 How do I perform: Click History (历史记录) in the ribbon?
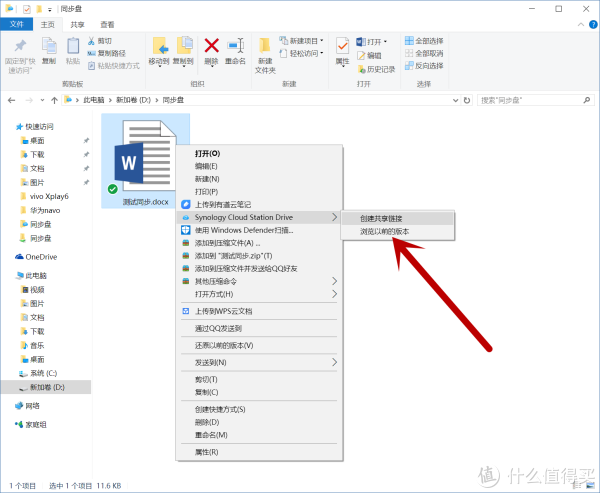(x=377, y=69)
